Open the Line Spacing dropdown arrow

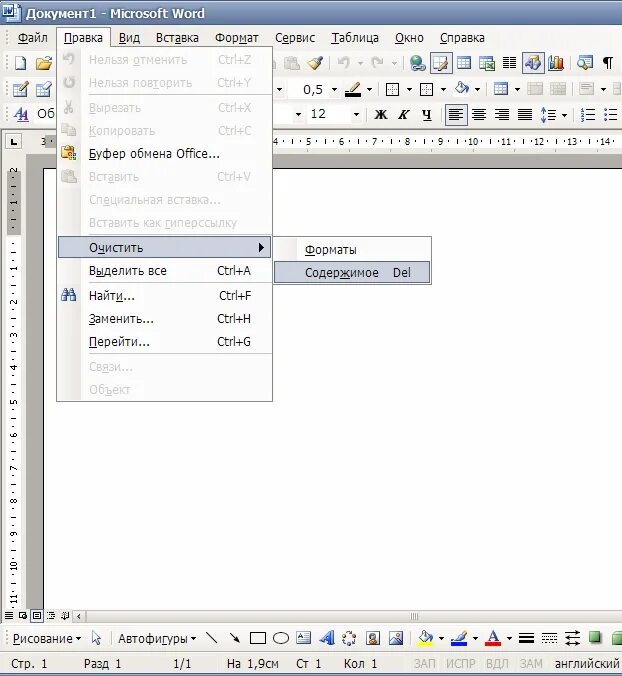point(564,115)
